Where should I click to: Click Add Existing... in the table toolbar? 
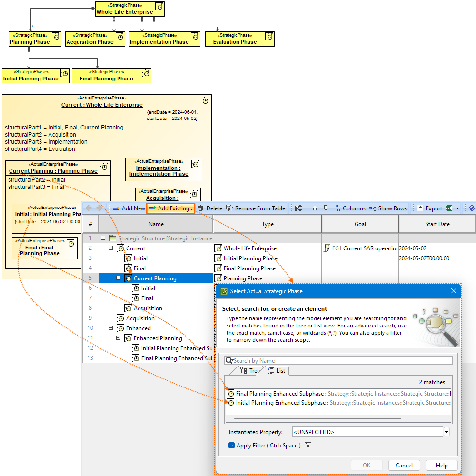170,208
